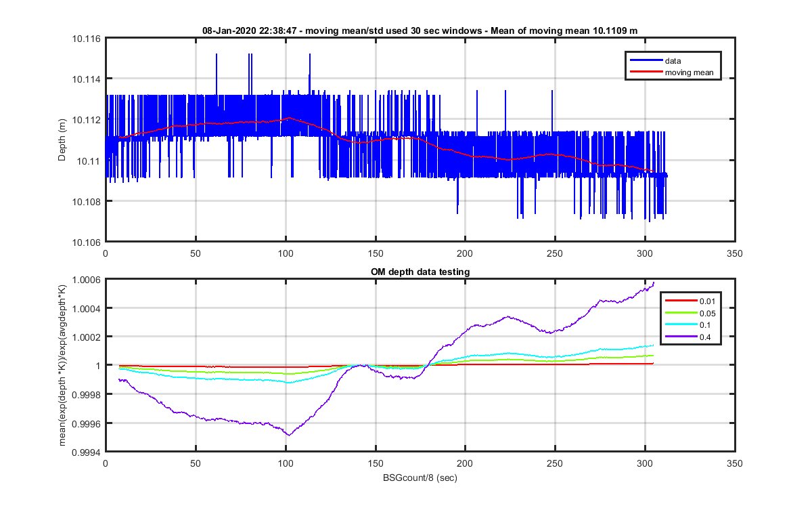Click the end of the purple curve near 1.0006
The height and width of the screenshot is (508, 812).
[654, 282]
